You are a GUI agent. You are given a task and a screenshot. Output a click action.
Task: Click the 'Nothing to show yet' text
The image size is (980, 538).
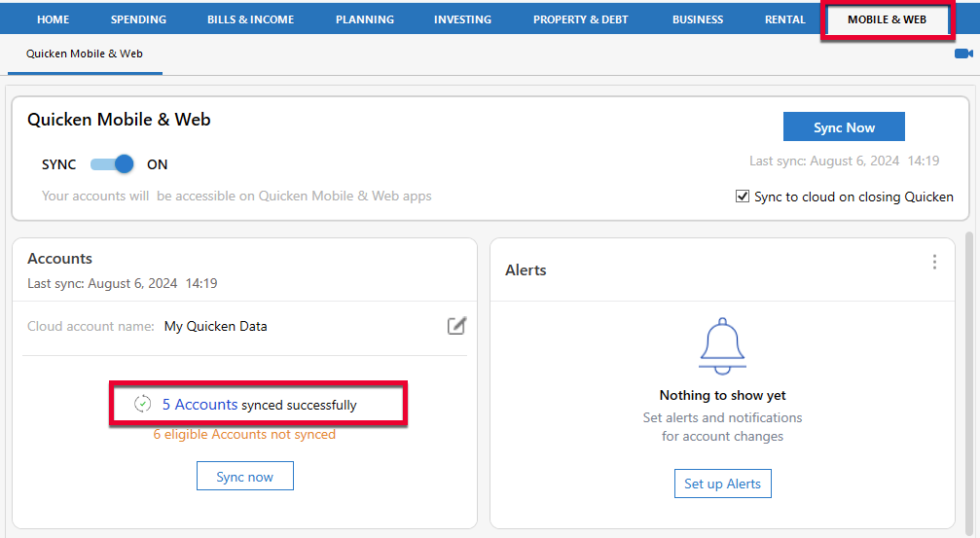(x=722, y=395)
